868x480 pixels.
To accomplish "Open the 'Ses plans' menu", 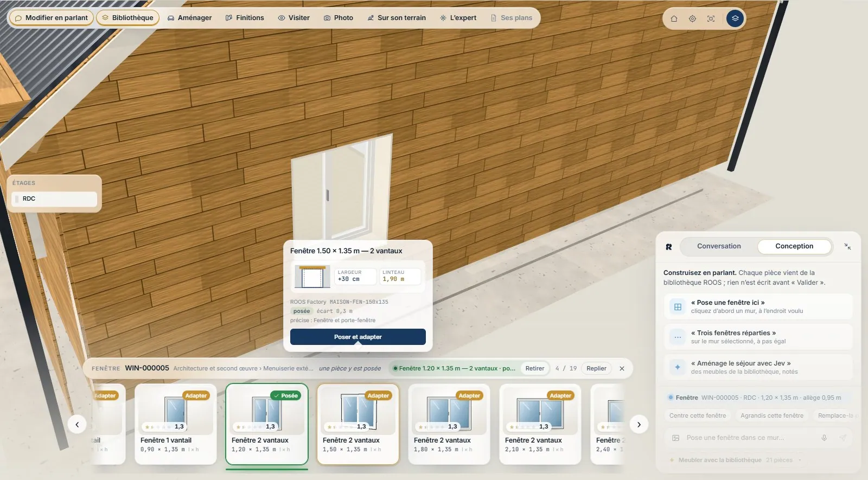I will point(512,18).
